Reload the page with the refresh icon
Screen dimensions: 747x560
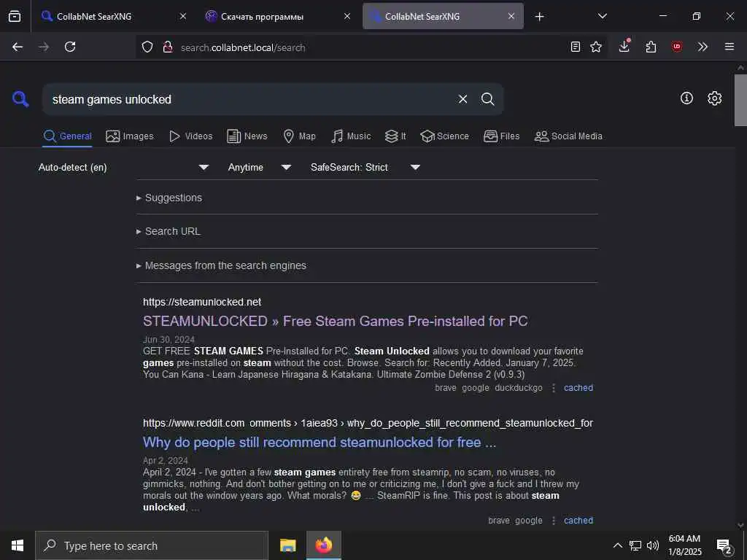(x=70, y=47)
